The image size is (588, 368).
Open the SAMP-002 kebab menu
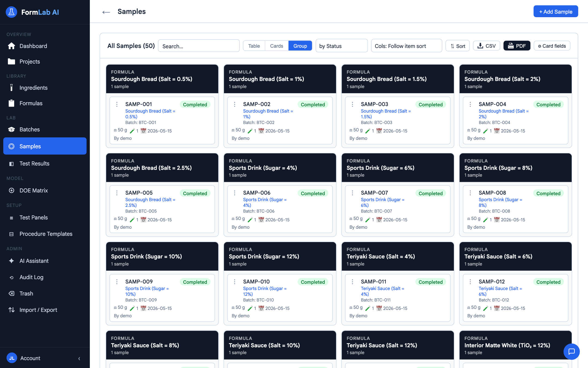[x=235, y=104]
